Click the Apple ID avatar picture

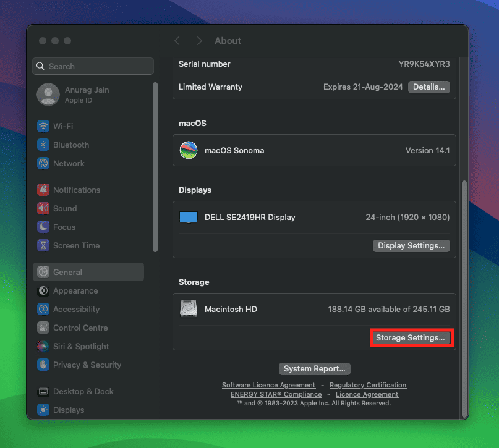48,95
